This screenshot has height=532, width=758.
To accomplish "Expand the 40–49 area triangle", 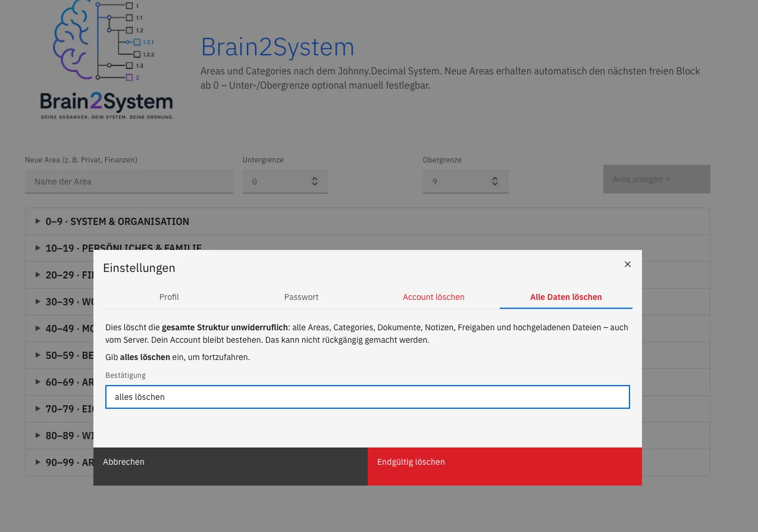I will pyautogui.click(x=38, y=328).
